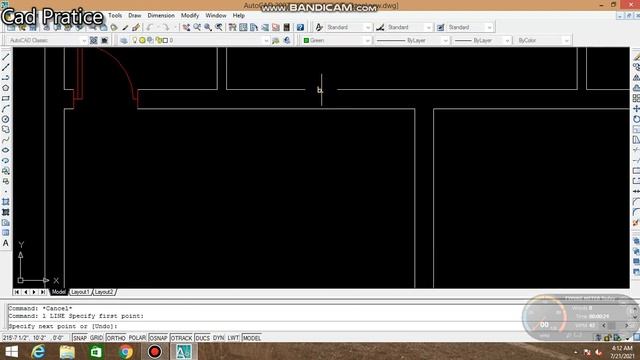Toggle LWT lineweight display
Screen dimensions: 640x360
coord(233,338)
